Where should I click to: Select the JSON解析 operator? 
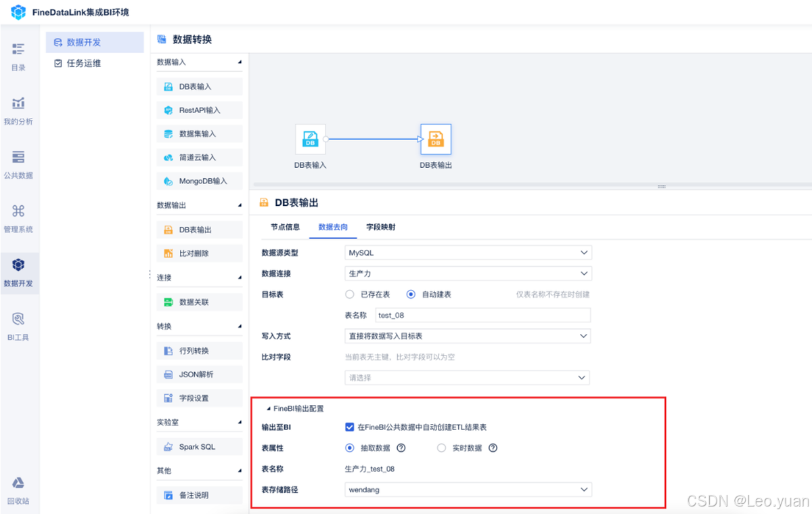click(x=199, y=374)
